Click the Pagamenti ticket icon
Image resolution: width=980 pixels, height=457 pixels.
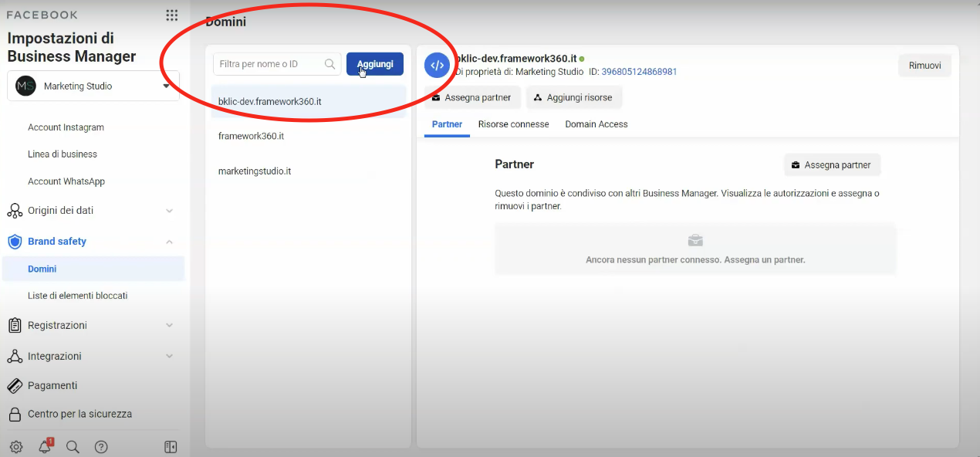click(x=15, y=385)
